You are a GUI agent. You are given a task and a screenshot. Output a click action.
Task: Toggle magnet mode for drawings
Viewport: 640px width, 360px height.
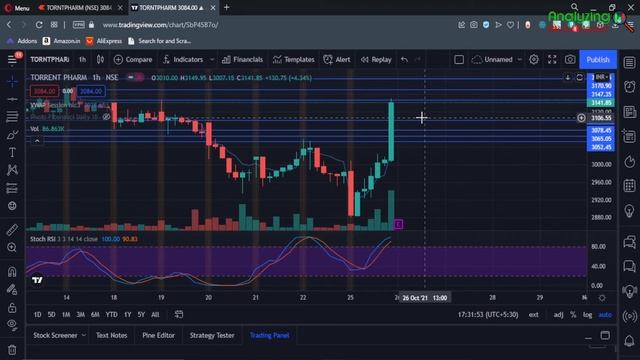pyautogui.click(x=12, y=271)
